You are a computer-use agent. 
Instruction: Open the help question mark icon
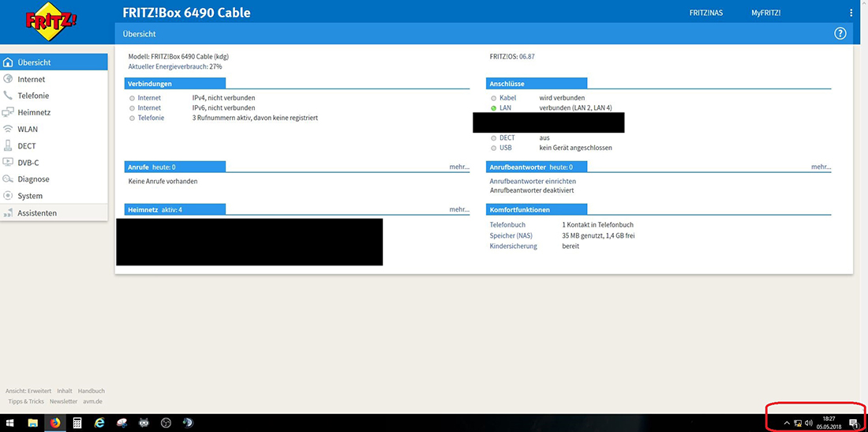pos(840,34)
